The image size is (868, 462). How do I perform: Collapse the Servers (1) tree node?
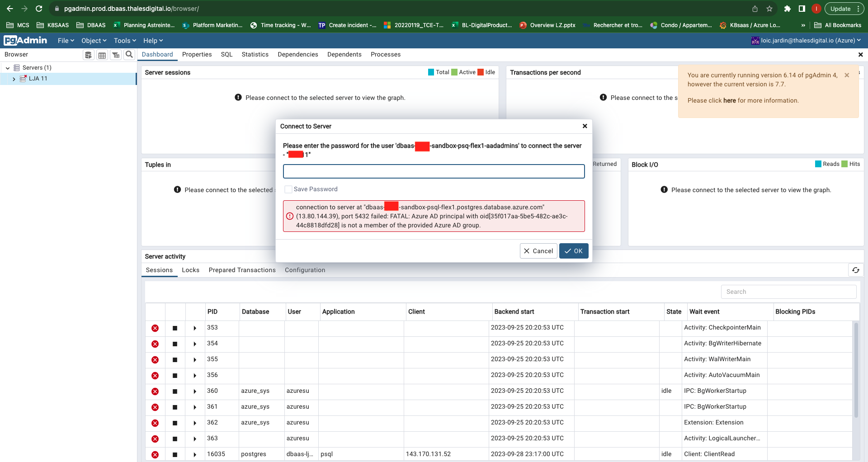[8, 68]
